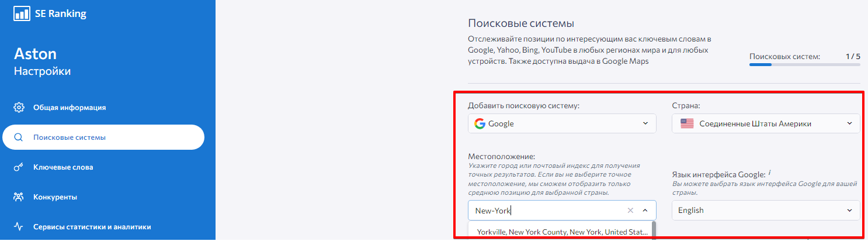The width and height of the screenshot is (868, 241).
Task: Click the Google logo icon in dropdown
Action: 480,123
